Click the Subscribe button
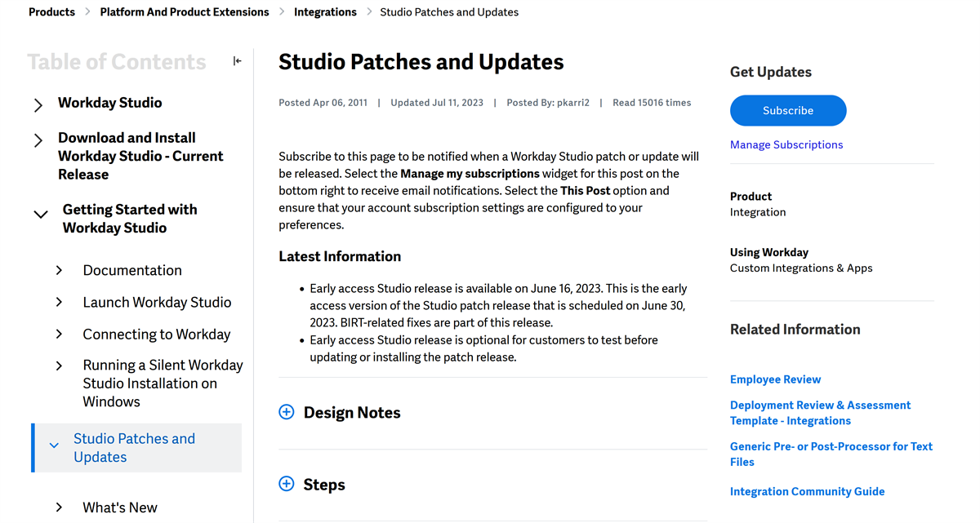Image resolution: width=980 pixels, height=523 pixels. click(x=788, y=110)
